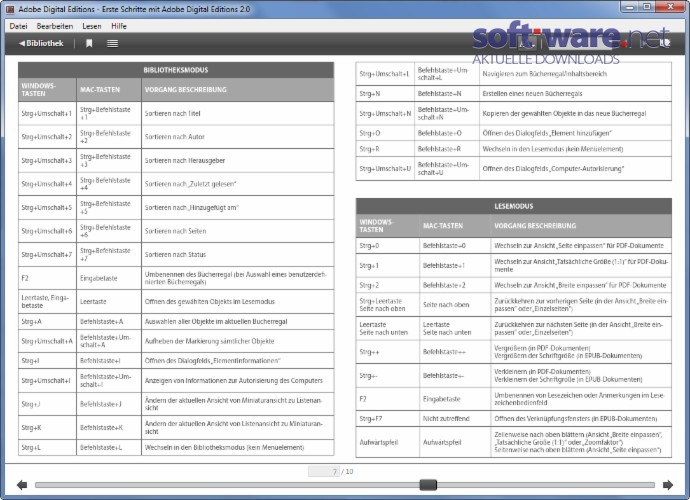The image size is (690, 500).
Task: Click the 'Strg+0' cell in Lesemodus table
Action: [x=388, y=246]
